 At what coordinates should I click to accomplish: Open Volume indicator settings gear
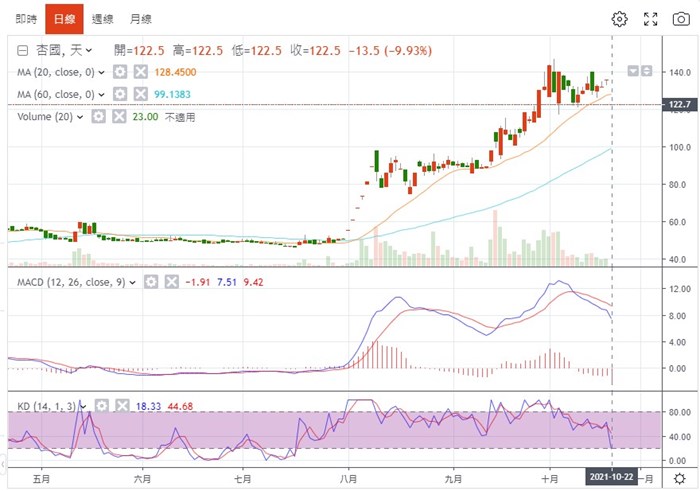[98, 117]
